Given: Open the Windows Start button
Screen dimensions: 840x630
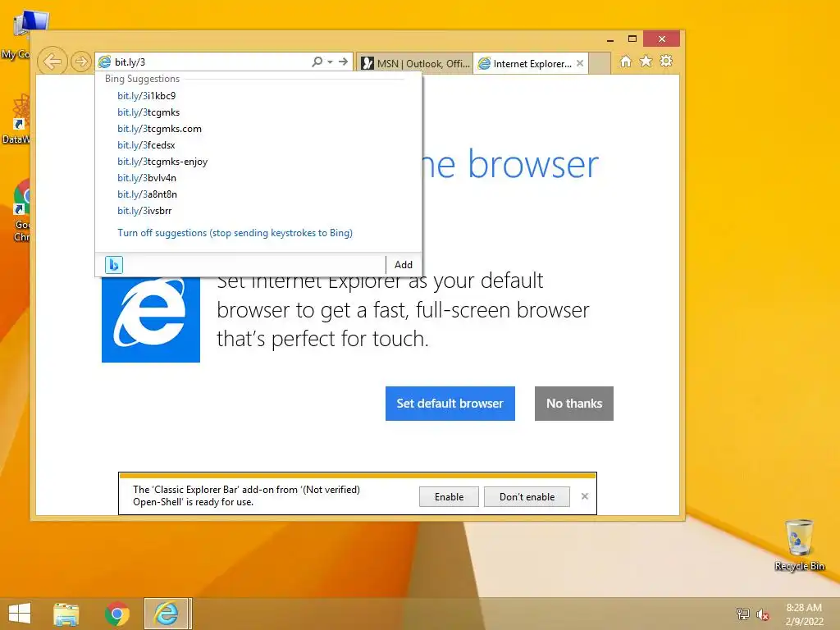Looking at the screenshot, I should click(x=20, y=614).
